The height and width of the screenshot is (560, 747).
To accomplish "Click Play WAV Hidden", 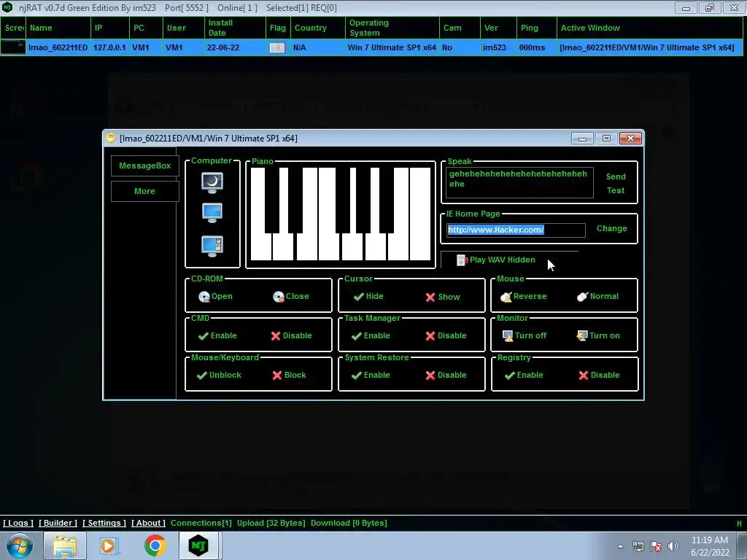I will click(x=496, y=260).
